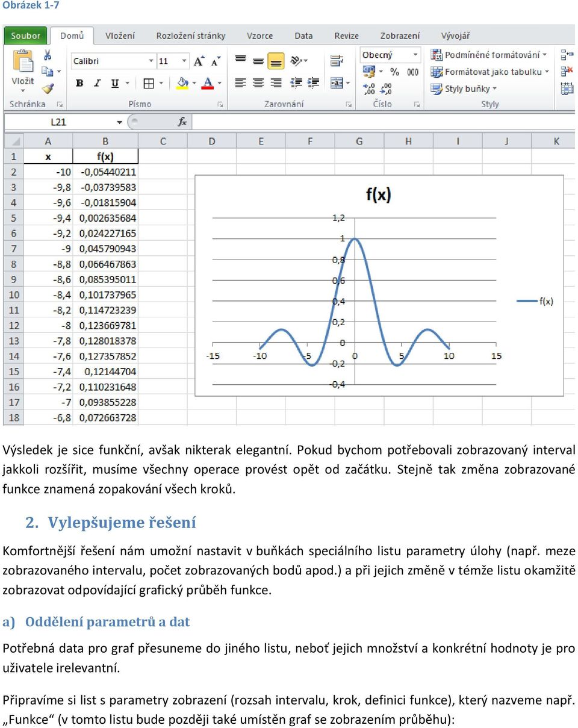Click the Delete Cells icon
Image resolution: width=578 pixels, height=728 pixels.
[x=567, y=72]
